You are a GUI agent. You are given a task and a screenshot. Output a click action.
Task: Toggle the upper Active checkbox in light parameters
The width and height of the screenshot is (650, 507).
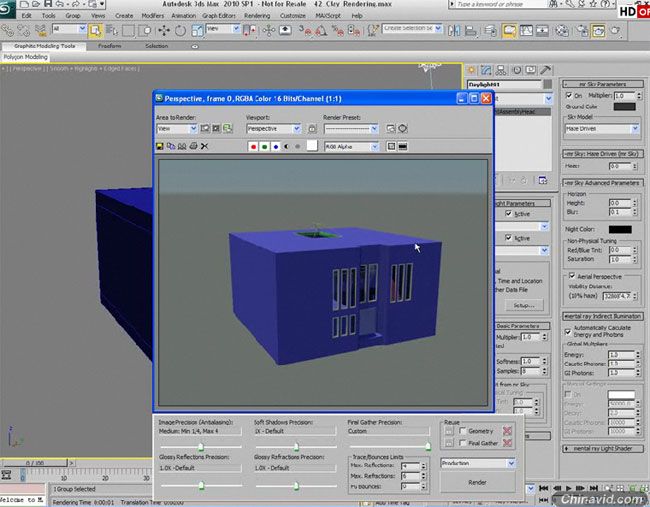point(509,213)
